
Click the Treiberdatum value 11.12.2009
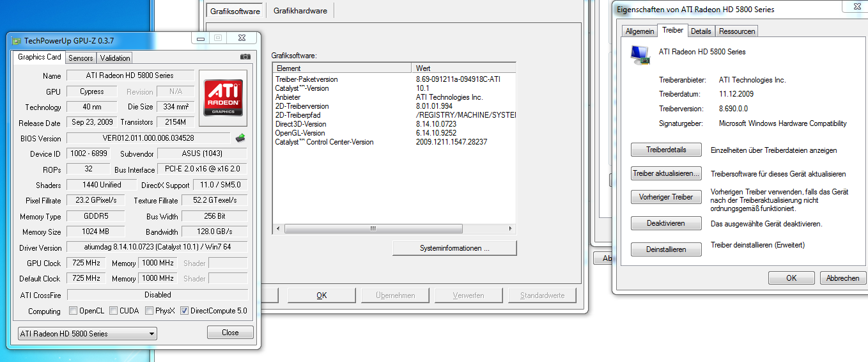(x=736, y=94)
